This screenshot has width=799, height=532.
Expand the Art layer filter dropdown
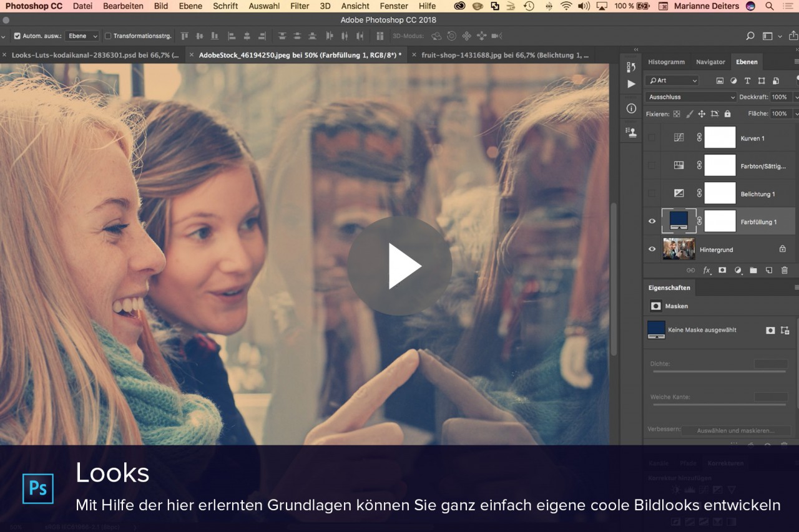click(672, 80)
